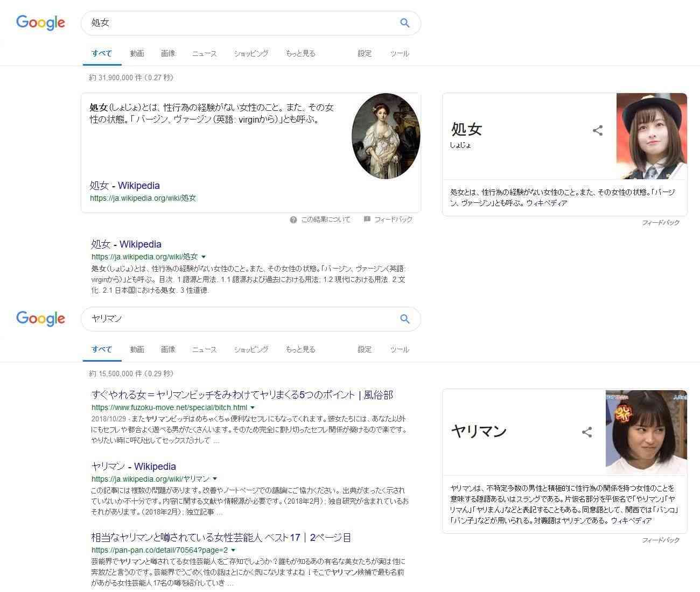700x592 pixels.
Task: Click inside the top search input field
Action: pos(237,23)
